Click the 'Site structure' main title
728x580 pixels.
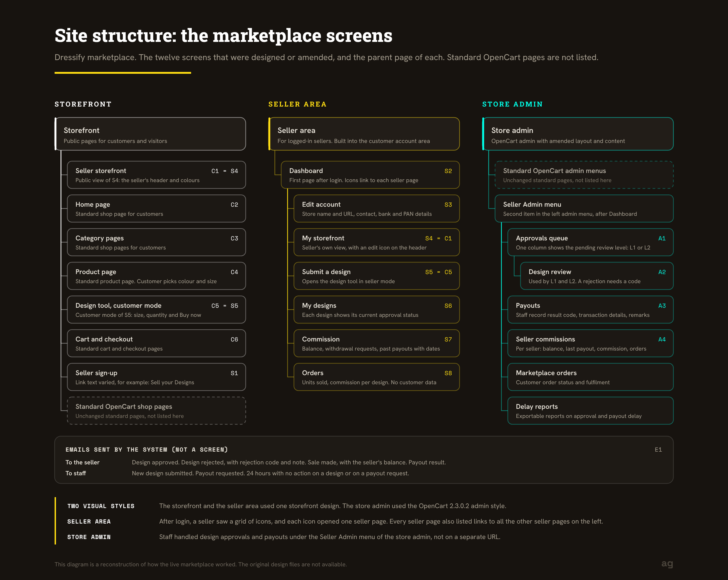(224, 36)
